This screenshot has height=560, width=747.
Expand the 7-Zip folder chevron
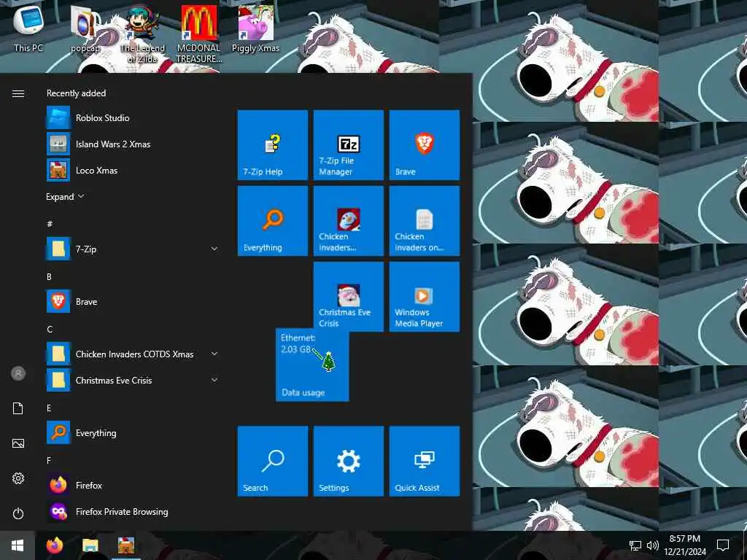[x=214, y=249]
